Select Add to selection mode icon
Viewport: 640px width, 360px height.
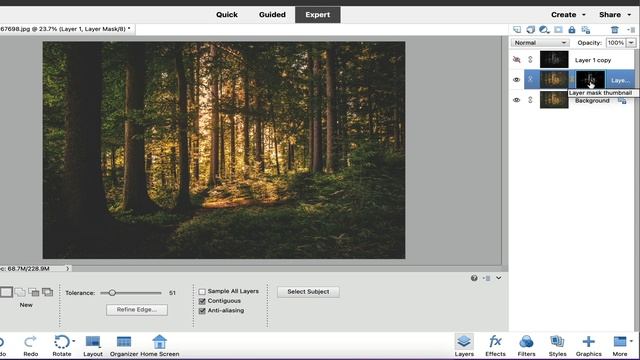coord(20,292)
